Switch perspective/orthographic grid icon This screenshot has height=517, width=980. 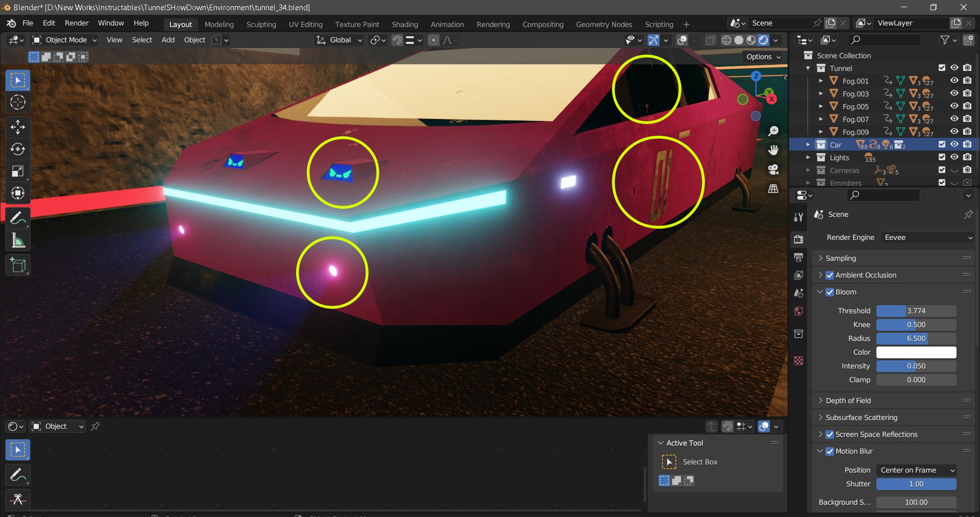coord(773,188)
